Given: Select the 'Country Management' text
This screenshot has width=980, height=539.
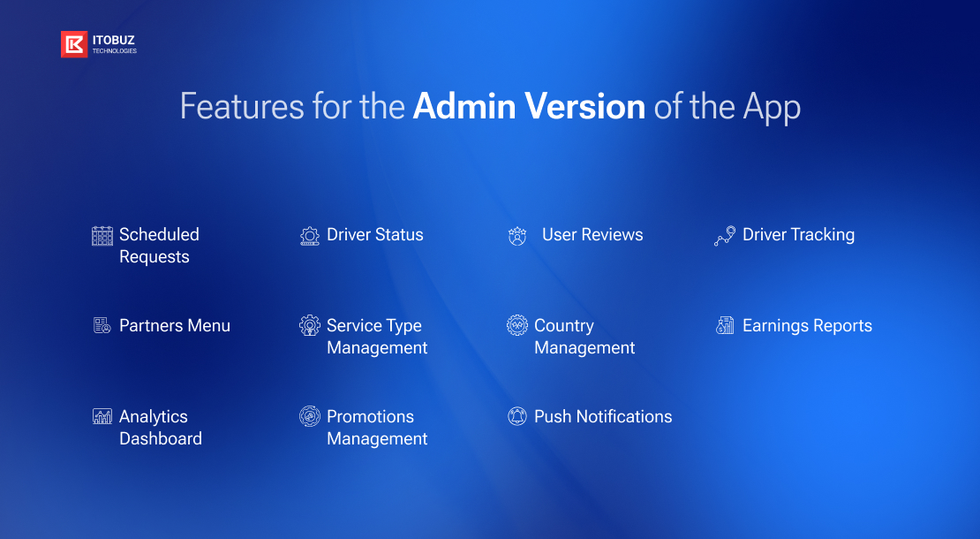Looking at the screenshot, I should pos(584,337).
